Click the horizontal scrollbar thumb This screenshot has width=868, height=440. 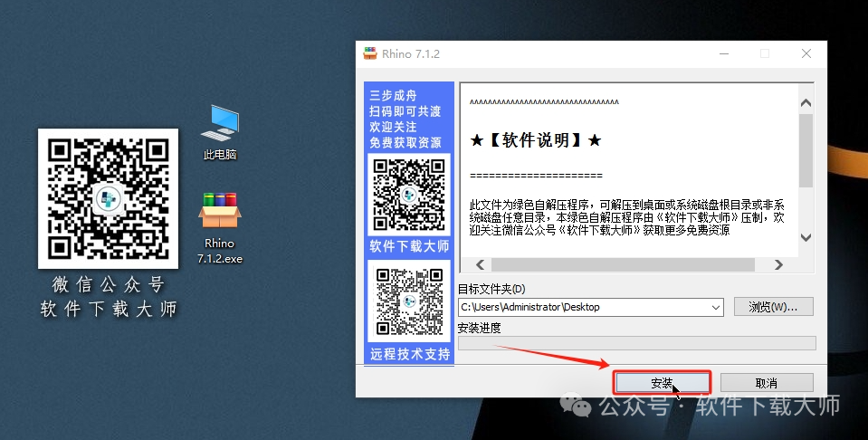pos(623,264)
